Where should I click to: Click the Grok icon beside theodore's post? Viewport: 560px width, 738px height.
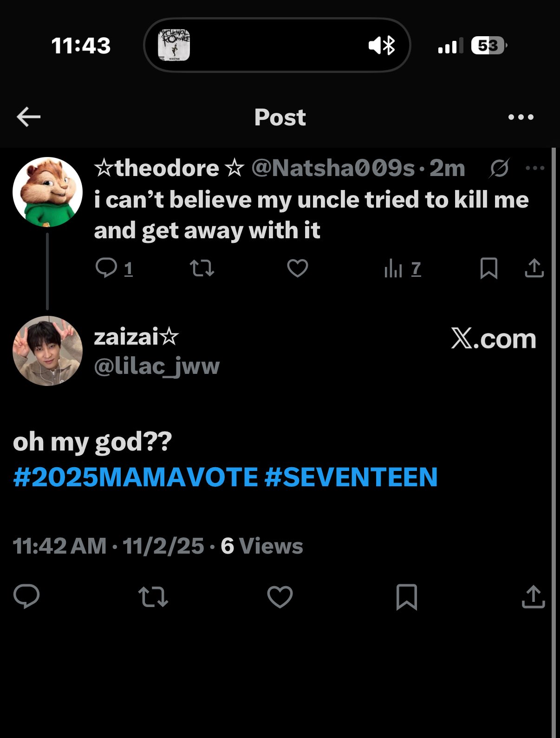499,168
